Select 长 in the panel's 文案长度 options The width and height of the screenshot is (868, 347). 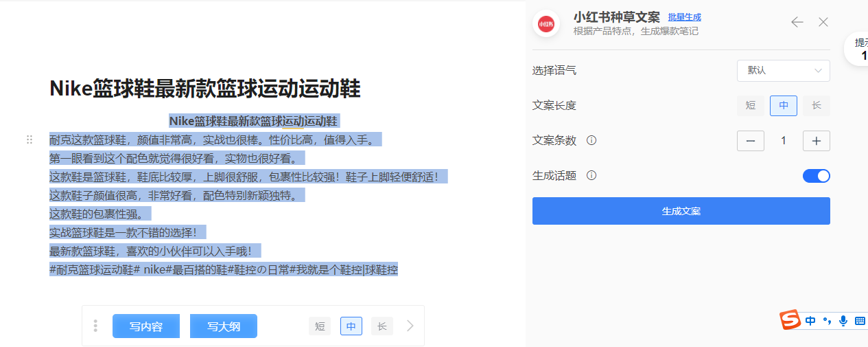coord(817,106)
